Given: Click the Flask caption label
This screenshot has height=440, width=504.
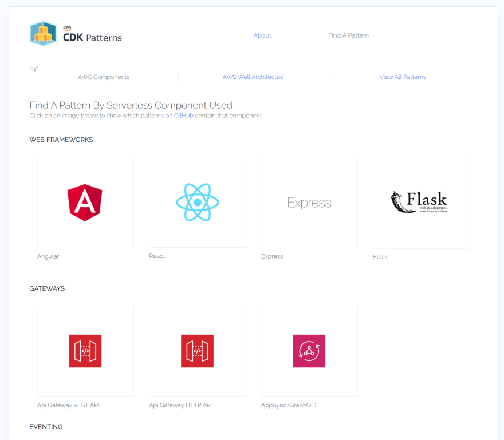Looking at the screenshot, I should 380,256.
